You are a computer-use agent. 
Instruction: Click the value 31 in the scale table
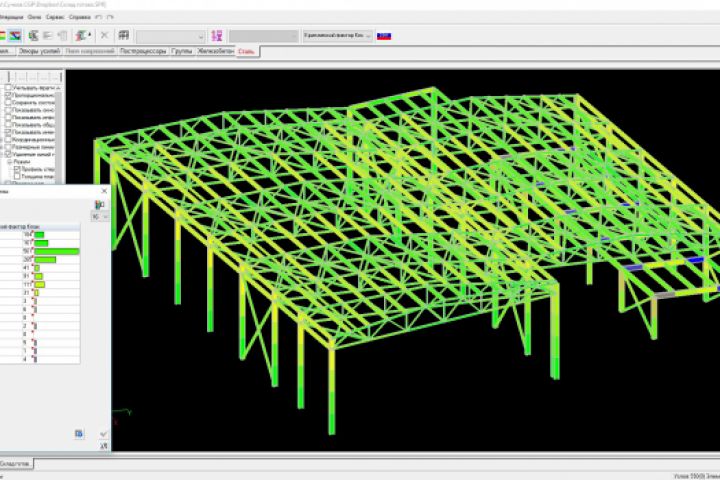tap(27, 293)
